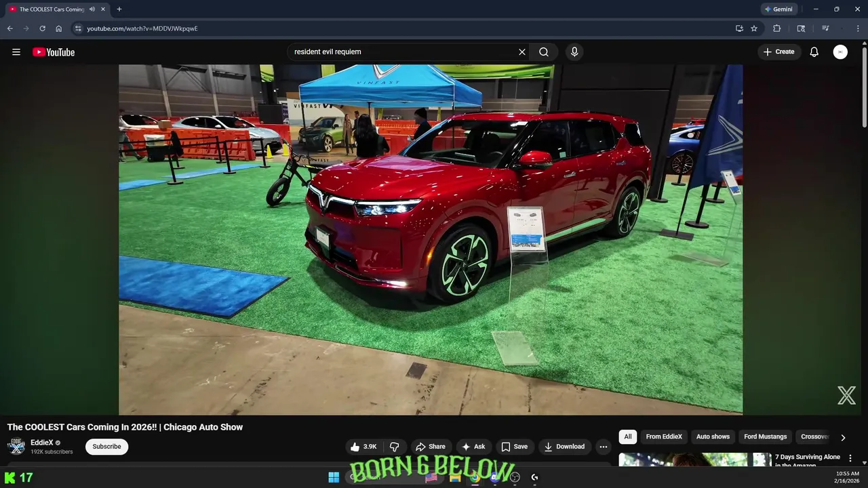Dislike this video
The width and height of the screenshot is (868, 488).
(394, 447)
